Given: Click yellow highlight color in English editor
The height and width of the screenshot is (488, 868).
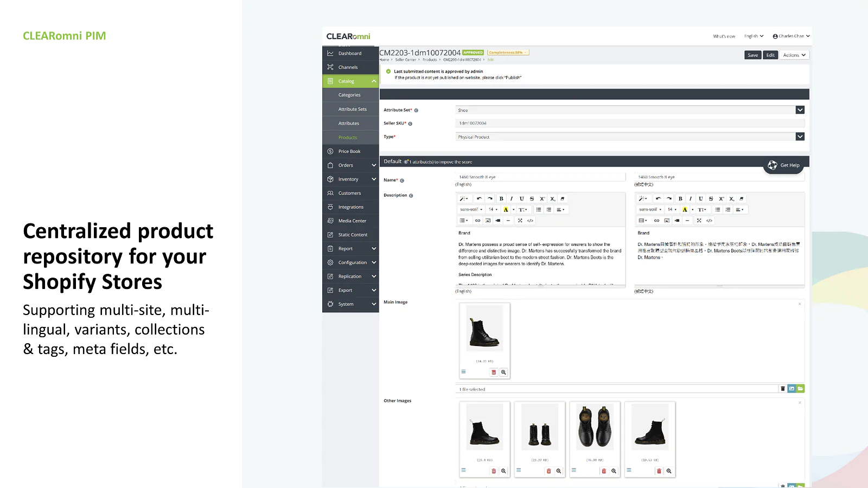Looking at the screenshot, I should pos(506,209).
